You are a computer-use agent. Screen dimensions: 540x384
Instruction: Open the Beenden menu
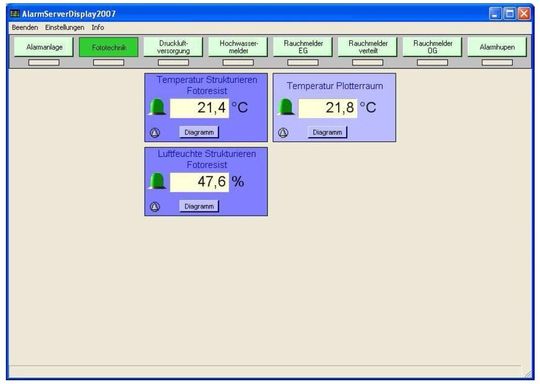click(x=25, y=27)
